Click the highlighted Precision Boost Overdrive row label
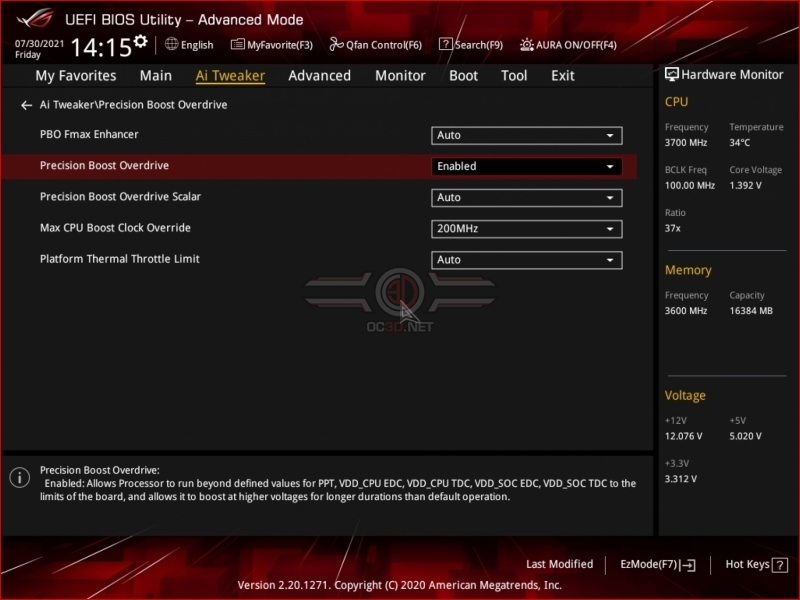Screen dimensions: 800x600 click(x=104, y=165)
